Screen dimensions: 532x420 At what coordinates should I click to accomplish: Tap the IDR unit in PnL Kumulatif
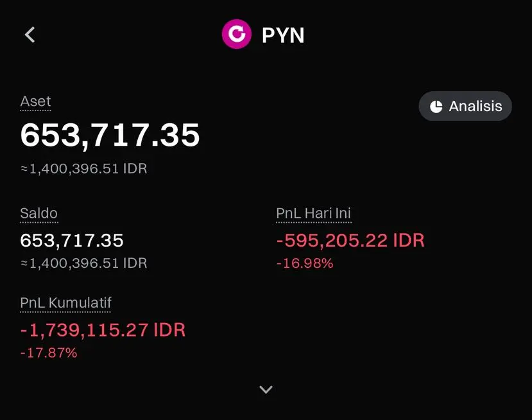[x=169, y=330]
